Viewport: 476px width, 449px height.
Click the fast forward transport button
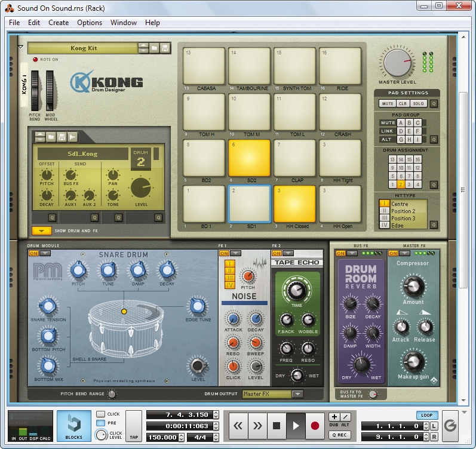coord(257,426)
